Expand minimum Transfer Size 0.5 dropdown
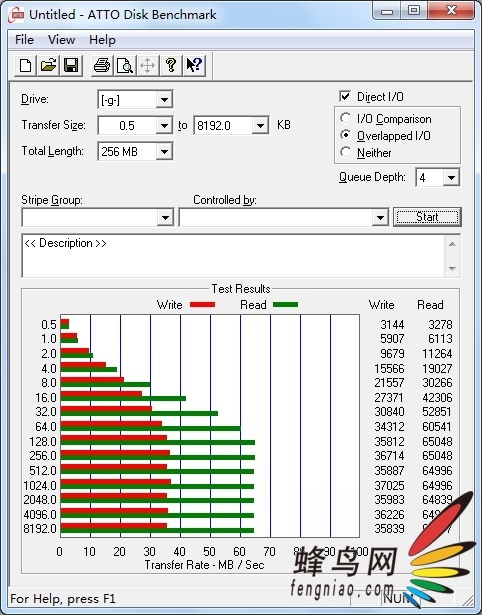Image resolution: width=482 pixels, height=615 pixels. coord(164,126)
